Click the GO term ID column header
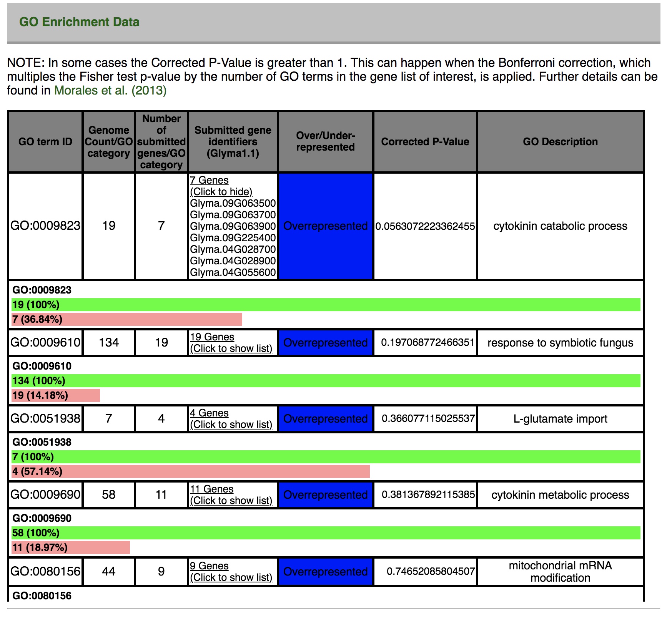 click(45, 142)
